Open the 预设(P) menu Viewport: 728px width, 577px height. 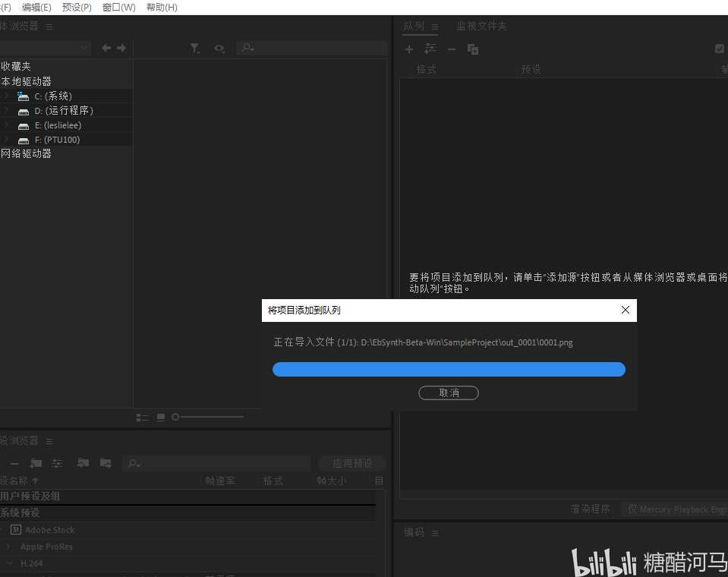click(x=77, y=8)
